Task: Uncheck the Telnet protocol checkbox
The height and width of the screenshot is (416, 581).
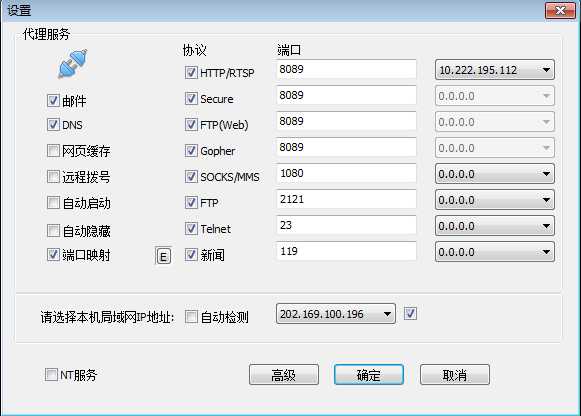Action: (x=191, y=229)
